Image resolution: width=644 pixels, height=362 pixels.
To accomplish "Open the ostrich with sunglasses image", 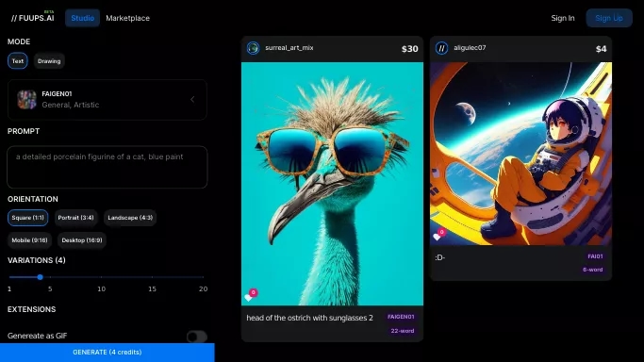I will pyautogui.click(x=332, y=183).
